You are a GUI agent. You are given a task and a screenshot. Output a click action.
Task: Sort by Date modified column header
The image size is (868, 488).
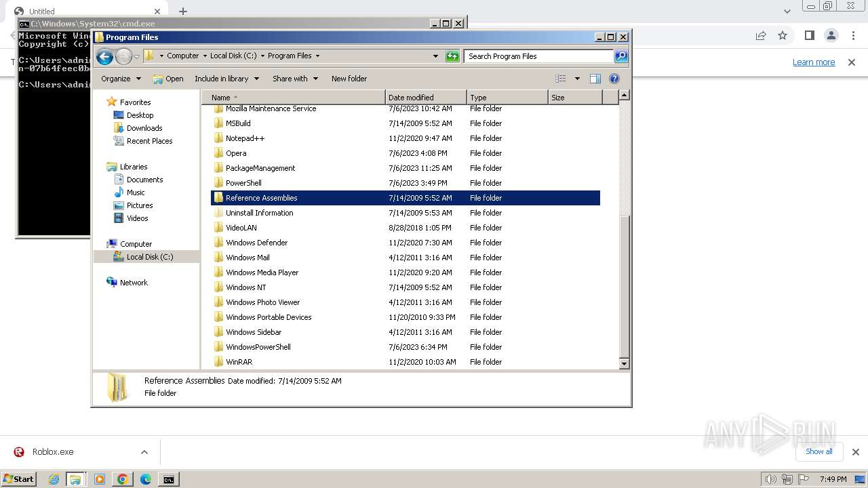pyautogui.click(x=426, y=98)
